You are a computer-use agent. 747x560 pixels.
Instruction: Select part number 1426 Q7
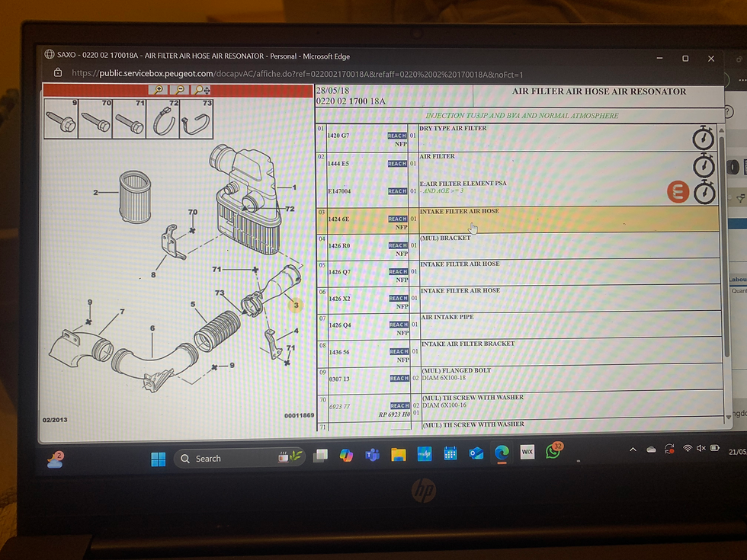[x=339, y=273]
